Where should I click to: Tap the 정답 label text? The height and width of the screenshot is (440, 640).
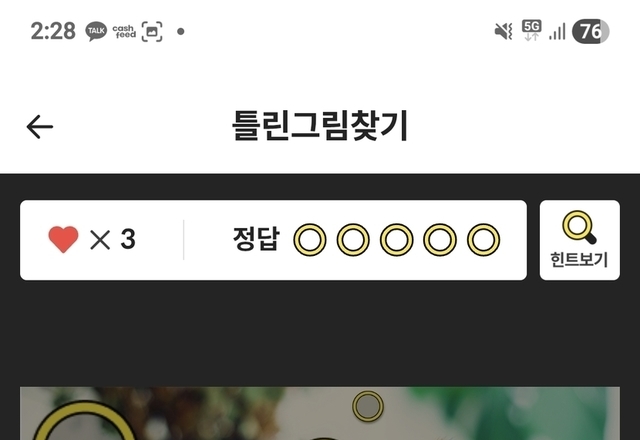[256, 239]
